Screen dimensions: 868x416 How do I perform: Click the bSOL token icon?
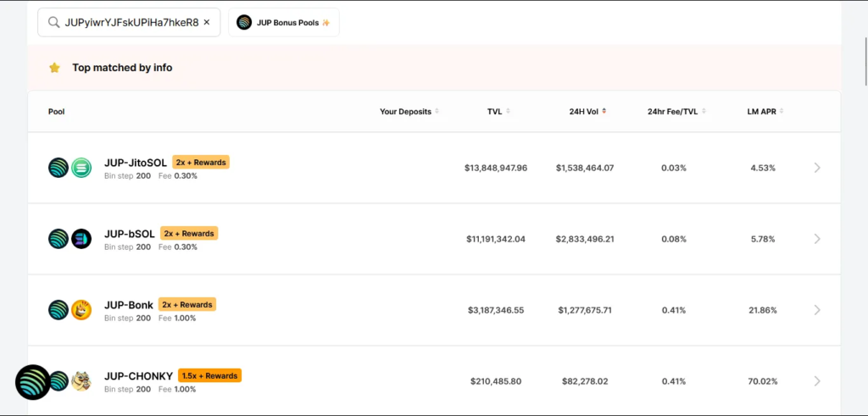(x=81, y=239)
